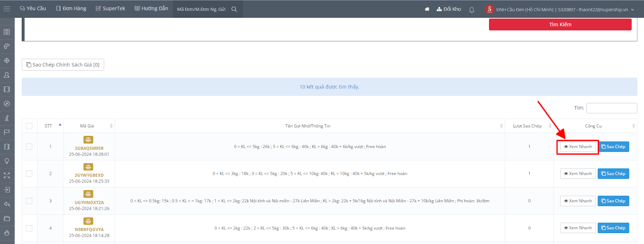Toggle the hamburger sidebar menu

7,8
